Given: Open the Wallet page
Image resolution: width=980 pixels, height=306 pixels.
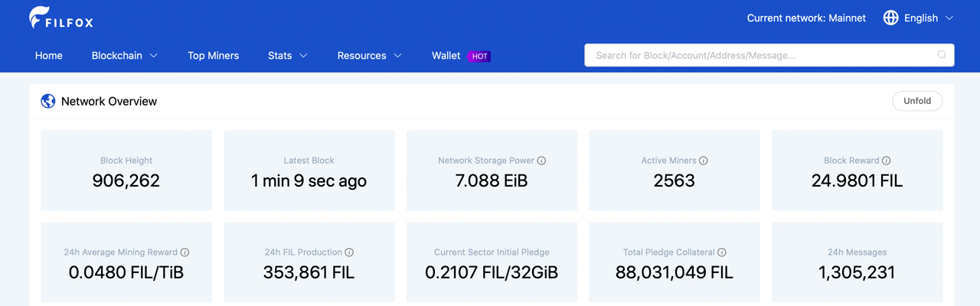Looking at the screenshot, I should point(446,55).
